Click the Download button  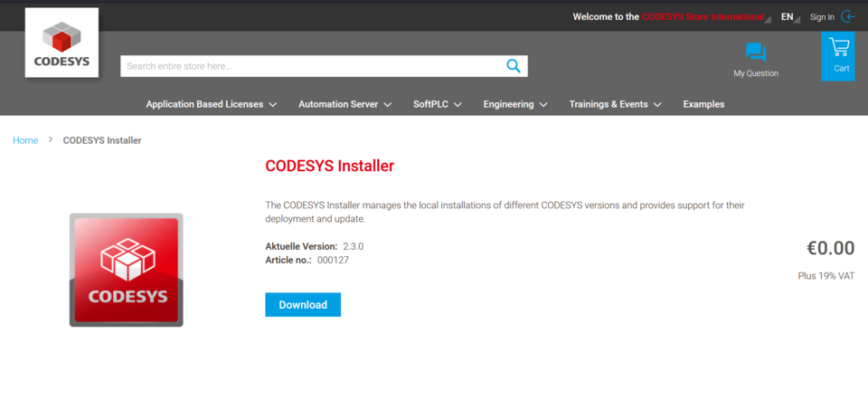point(303,305)
